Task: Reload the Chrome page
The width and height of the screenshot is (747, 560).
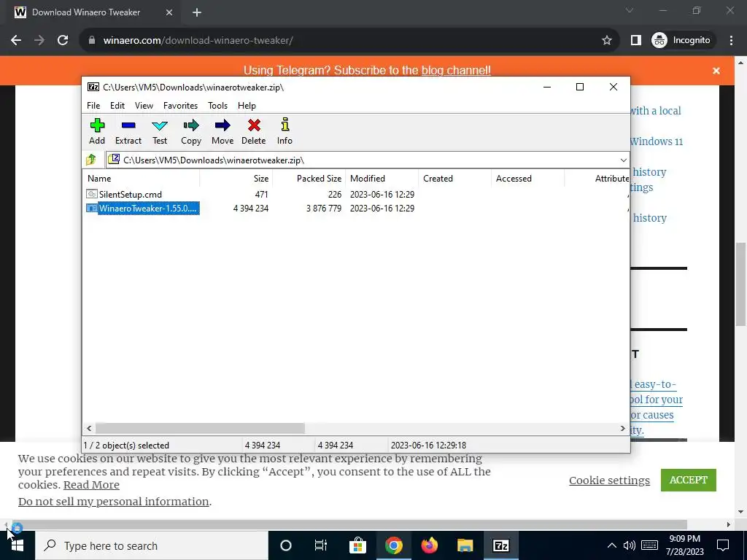Action: 63,41
